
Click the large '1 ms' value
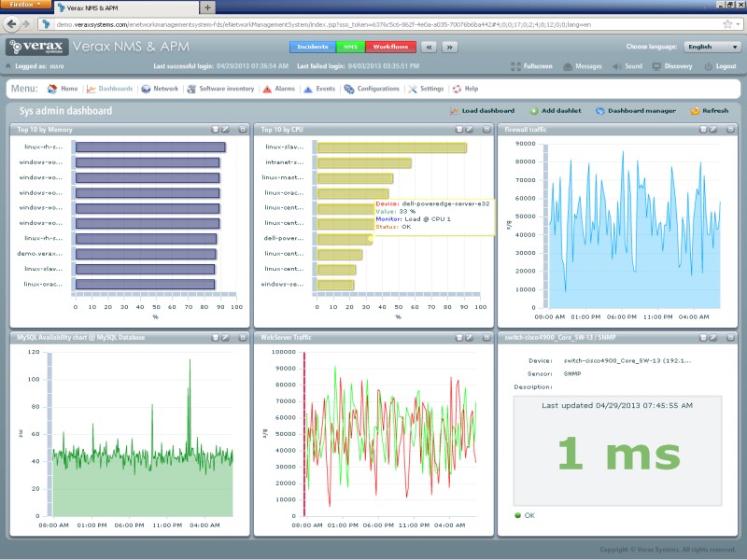618,454
